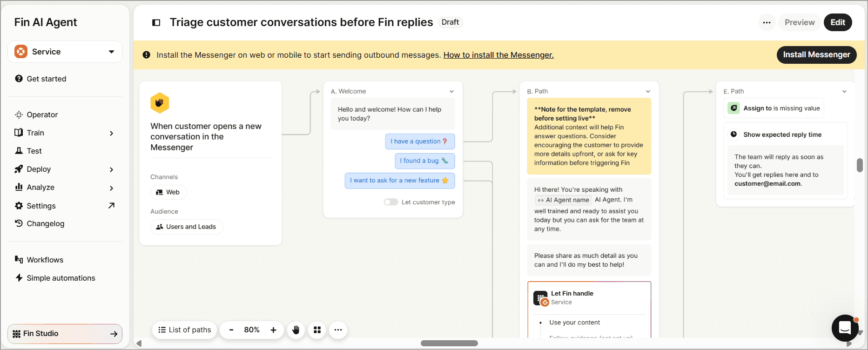
Task: Click 'Hello and welcome' message block
Action: click(x=392, y=114)
